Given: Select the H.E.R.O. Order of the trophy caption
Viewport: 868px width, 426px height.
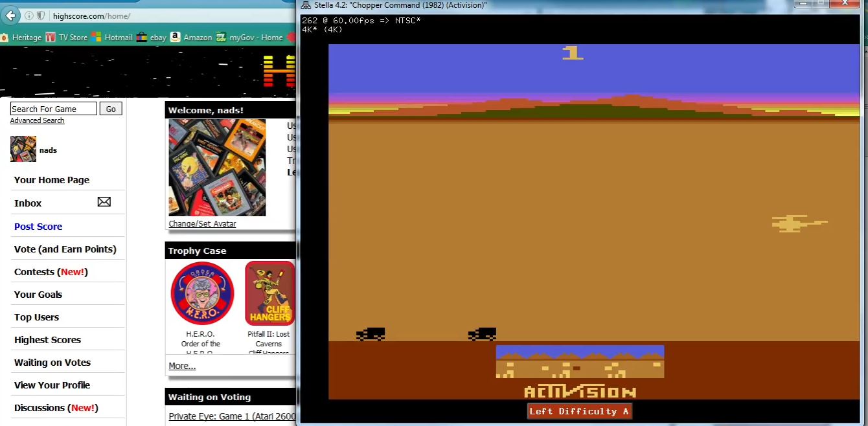Looking at the screenshot, I should (201, 343).
